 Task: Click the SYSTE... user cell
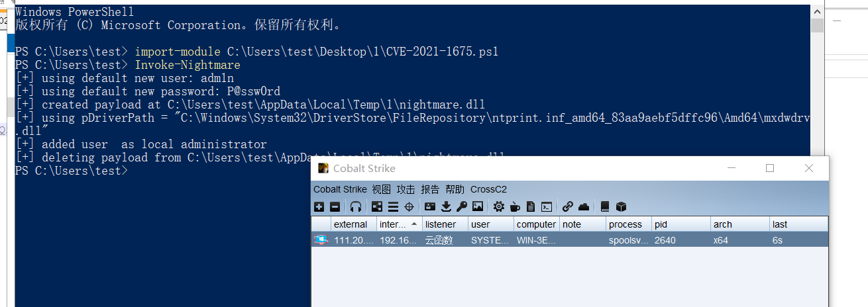491,240
